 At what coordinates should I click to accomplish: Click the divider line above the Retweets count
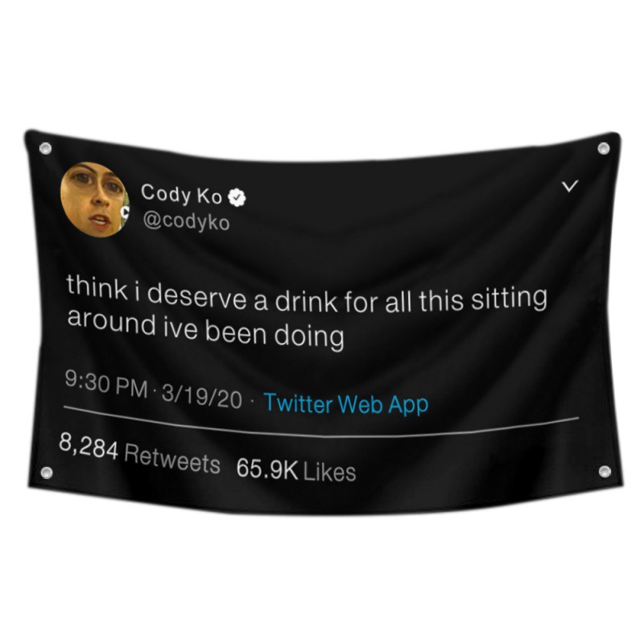(321, 423)
